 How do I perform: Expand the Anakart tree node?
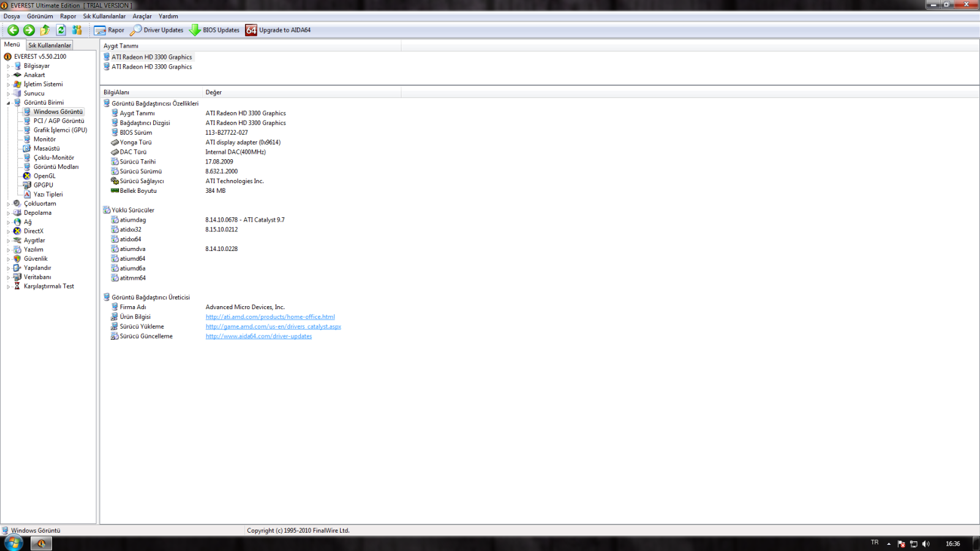[x=9, y=75]
